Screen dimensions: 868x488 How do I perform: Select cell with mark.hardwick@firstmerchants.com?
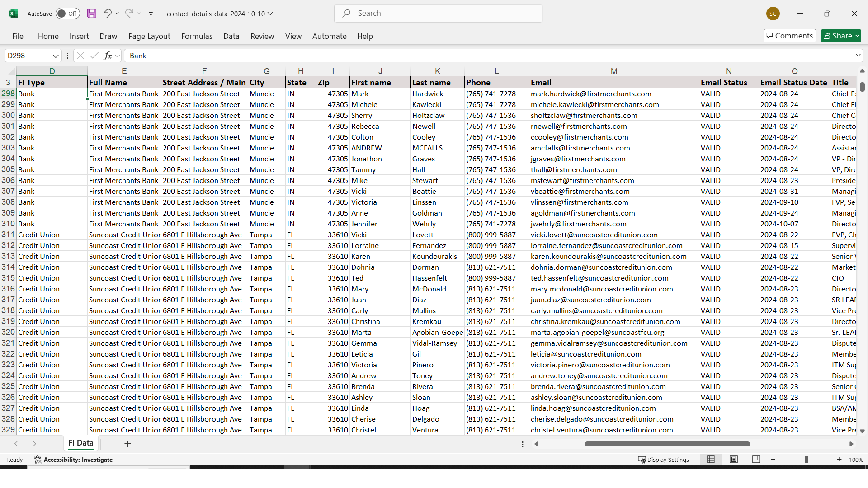(614, 94)
